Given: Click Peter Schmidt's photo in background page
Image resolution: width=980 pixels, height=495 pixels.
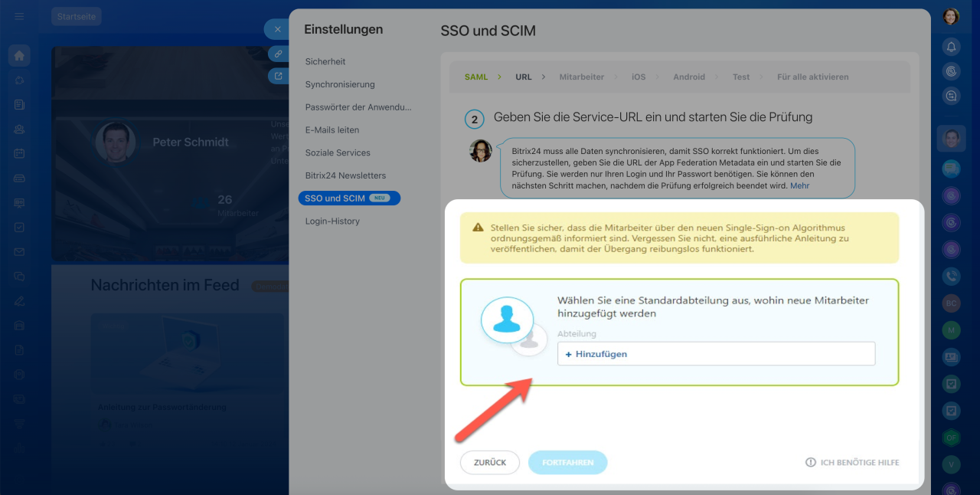Looking at the screenshot, I should tap(116, 143).
